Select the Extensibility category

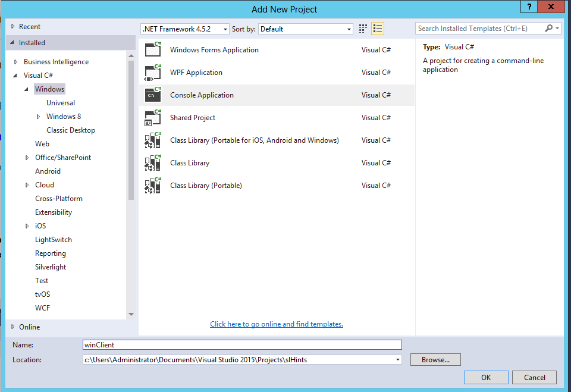coord(54,212)
